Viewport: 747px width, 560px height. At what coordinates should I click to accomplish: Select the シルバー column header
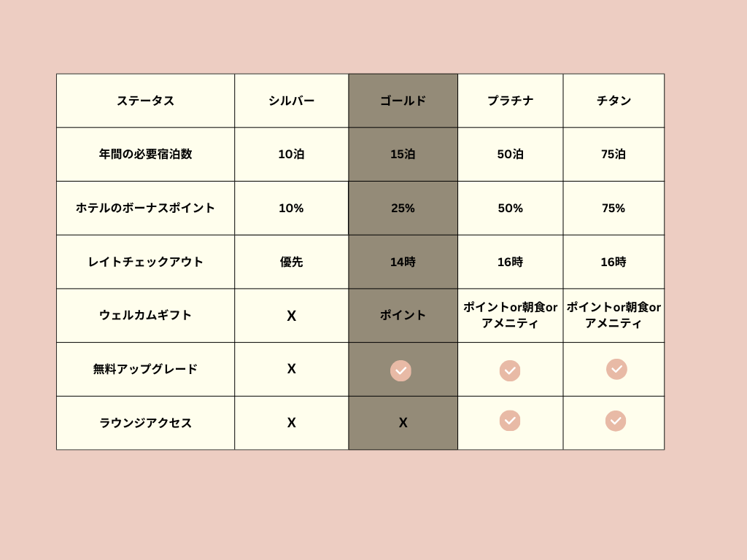pyautogui.click(x=291, y=101)
